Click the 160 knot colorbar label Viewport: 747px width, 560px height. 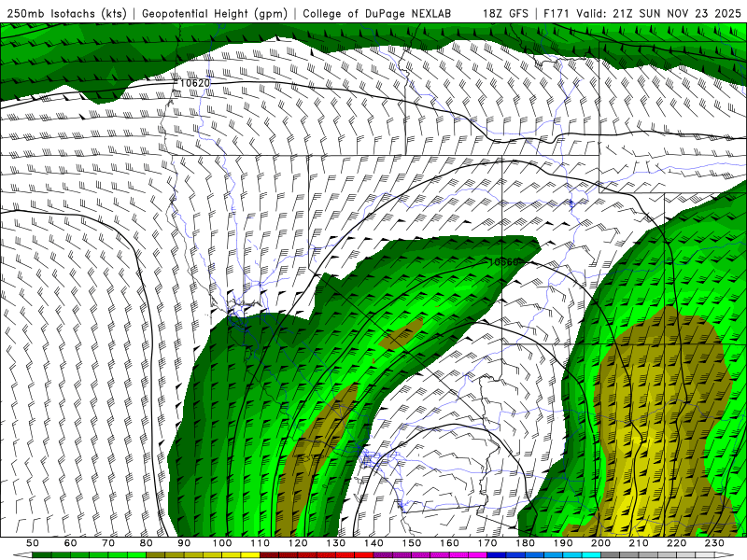coord(449,543)
